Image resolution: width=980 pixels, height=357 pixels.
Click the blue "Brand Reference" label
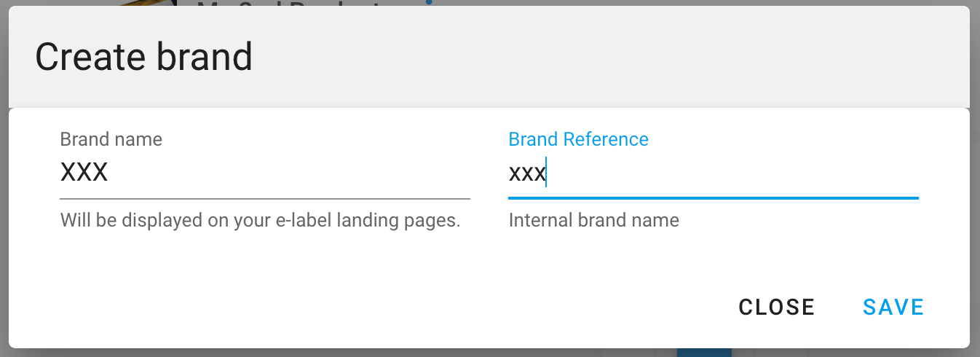pos(578,139)
